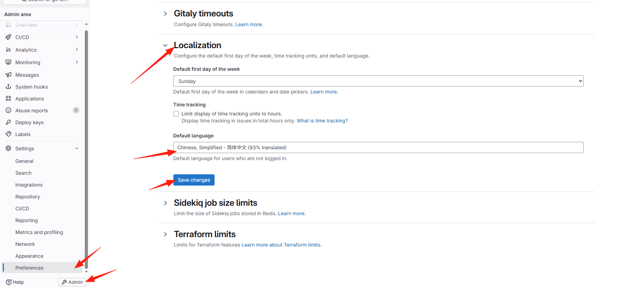The image size is (644, 287).
Task: Go to General settings in sidebar
Action: pos(24,161)
